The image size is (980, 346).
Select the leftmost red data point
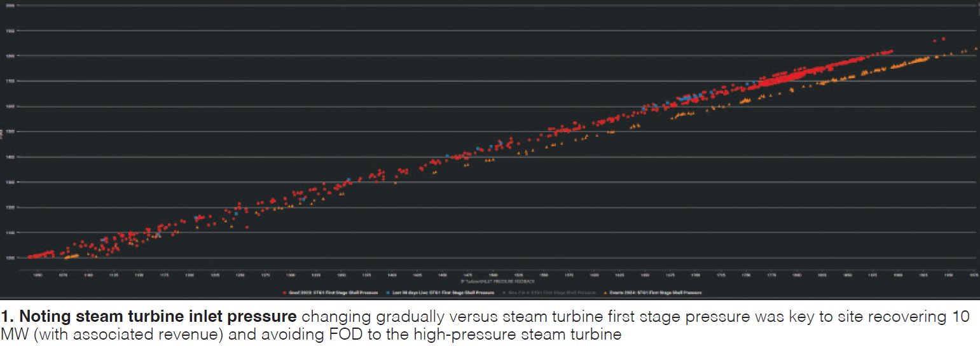[29, 257]
